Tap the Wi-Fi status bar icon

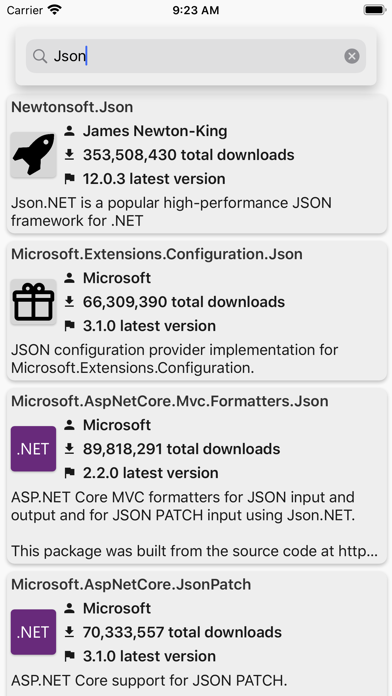pos(55,10)
